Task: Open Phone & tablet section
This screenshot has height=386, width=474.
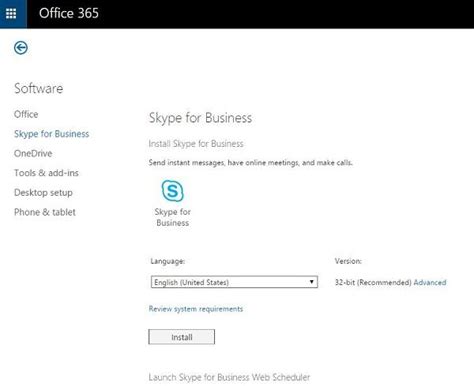Action: pos(45,212)
